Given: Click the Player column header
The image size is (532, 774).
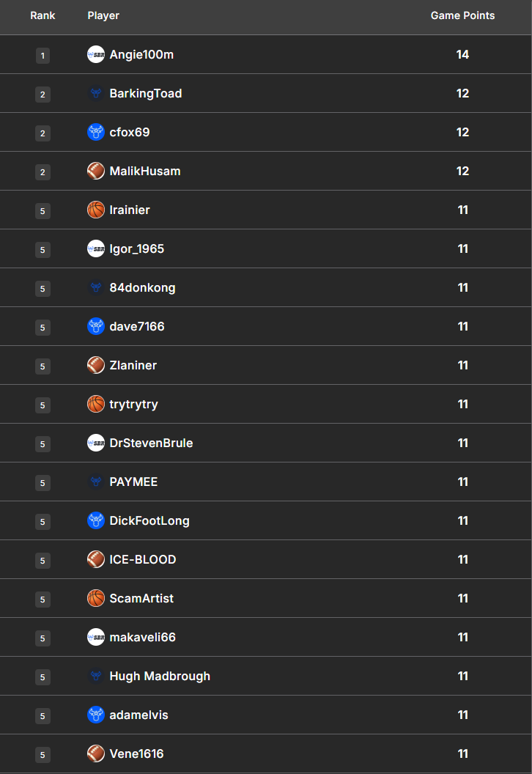Looking at the screenshot, I should 103,15.
